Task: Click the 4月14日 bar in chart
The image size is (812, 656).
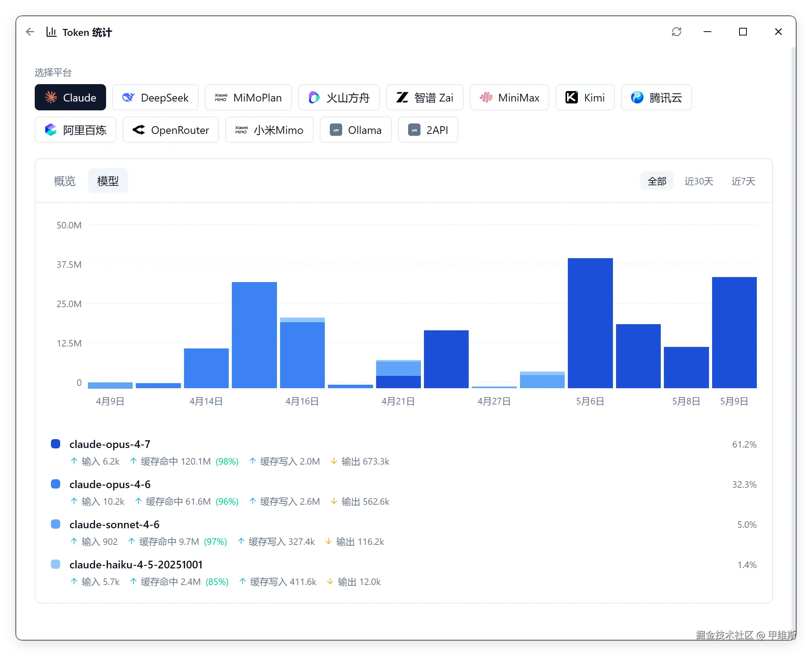Action: tap(206, 368)
